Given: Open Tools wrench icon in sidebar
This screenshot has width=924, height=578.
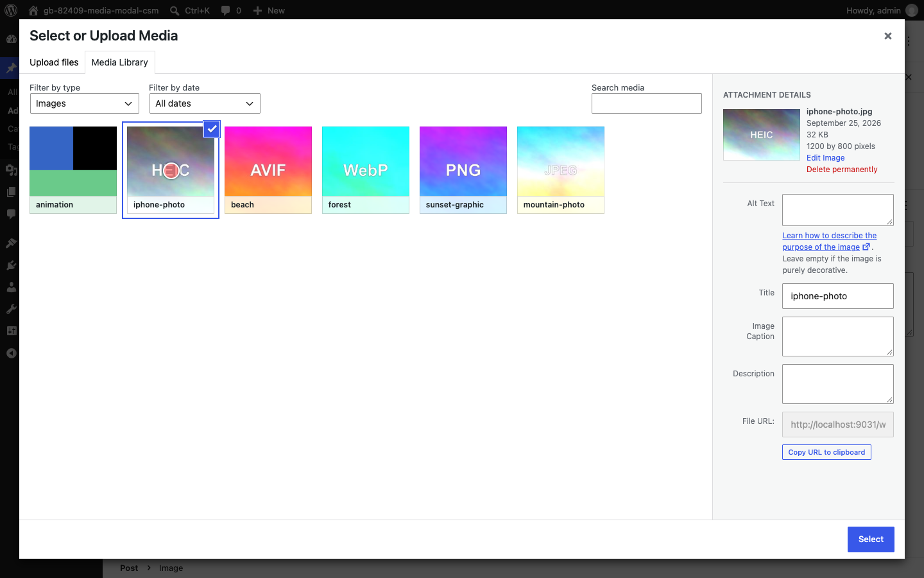Looking at the screenshot, I should pyautogui.click(x=11, y=309).
